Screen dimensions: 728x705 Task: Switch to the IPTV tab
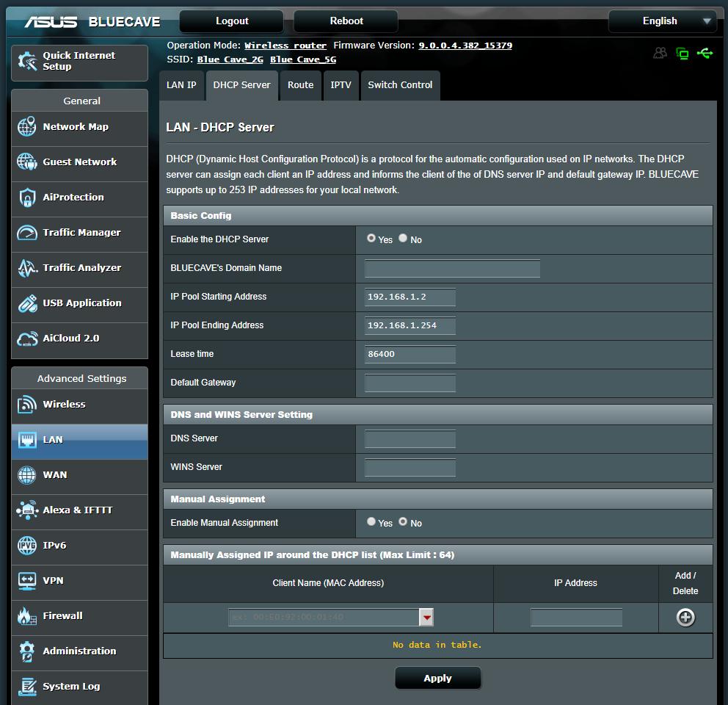(x=341, y=85)
